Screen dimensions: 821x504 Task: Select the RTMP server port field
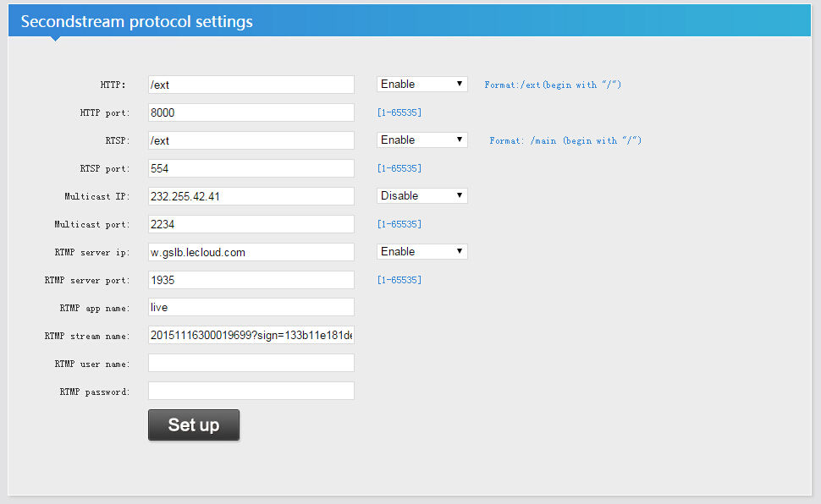(251, 280)
